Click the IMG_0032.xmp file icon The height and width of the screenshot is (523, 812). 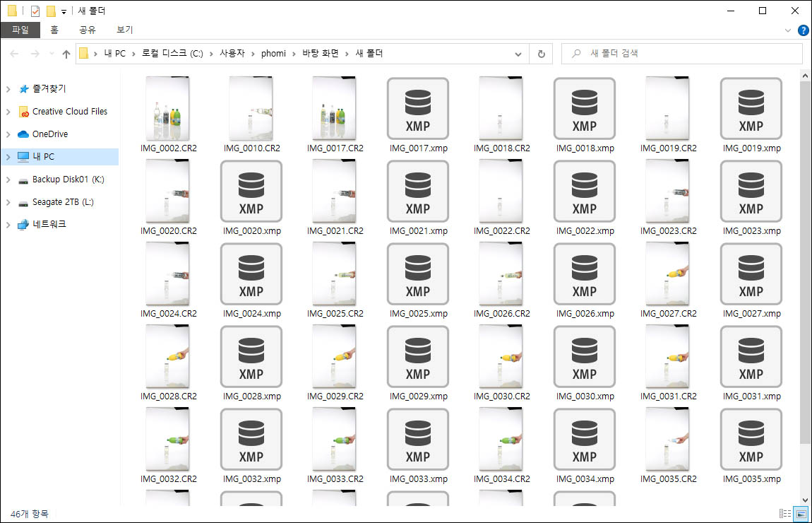point(251,439)
